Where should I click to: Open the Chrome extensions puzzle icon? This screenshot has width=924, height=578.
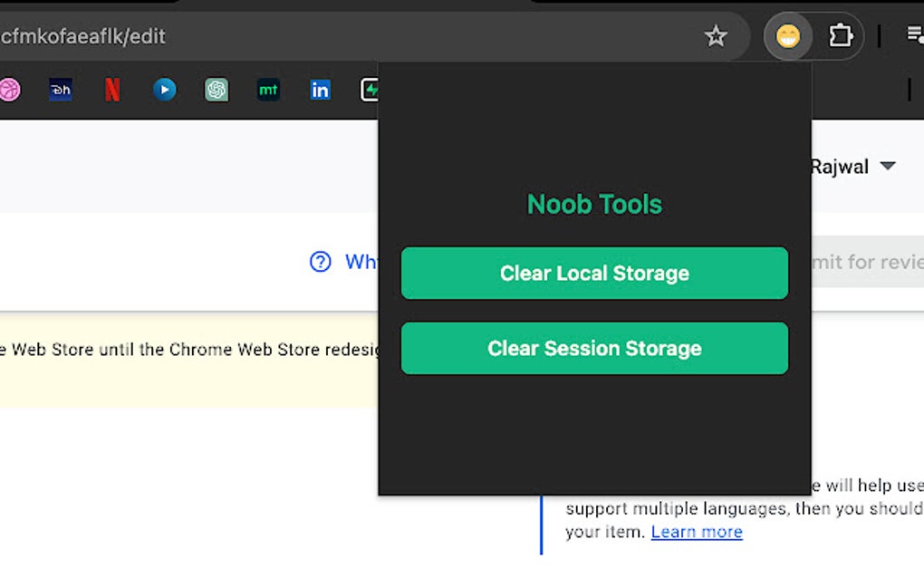click(841, 35)
